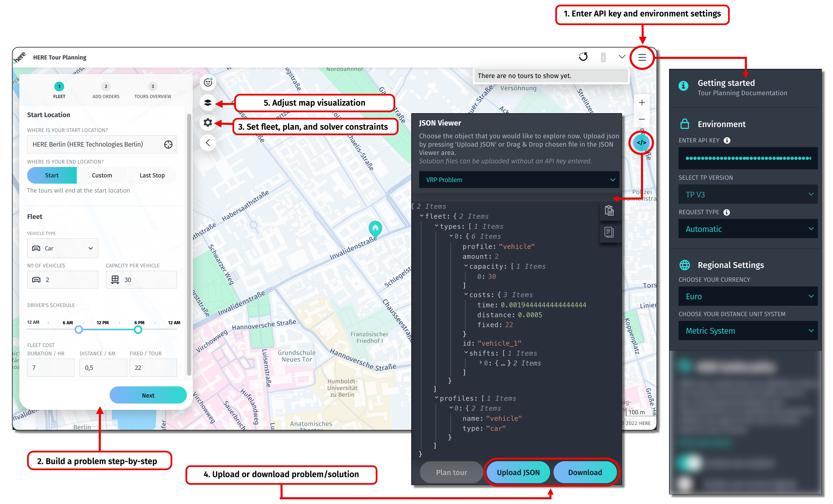
Task: Open the gear constraints settings
Action: coord(208,123)
